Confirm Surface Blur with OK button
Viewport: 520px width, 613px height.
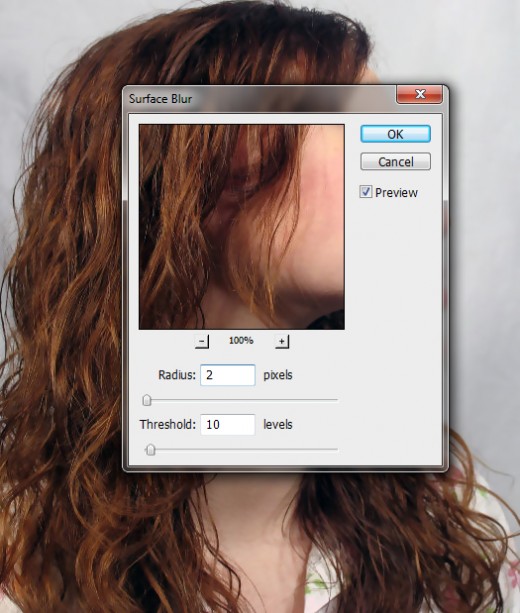[x=395, y=134]
